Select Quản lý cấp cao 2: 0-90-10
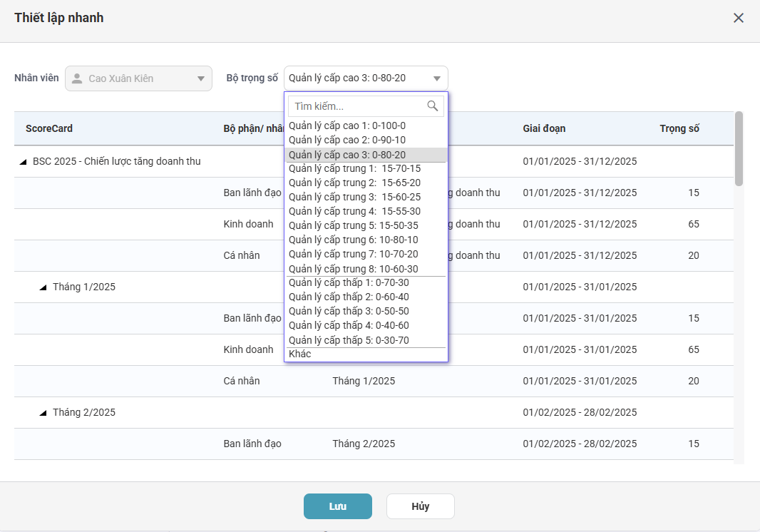 (x=347, y=140)
